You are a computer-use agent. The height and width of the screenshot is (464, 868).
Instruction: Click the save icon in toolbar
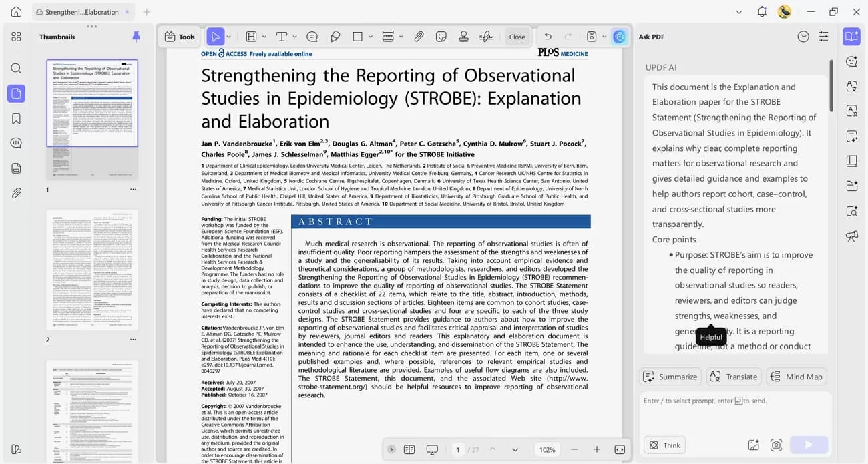tap(592, 37)
